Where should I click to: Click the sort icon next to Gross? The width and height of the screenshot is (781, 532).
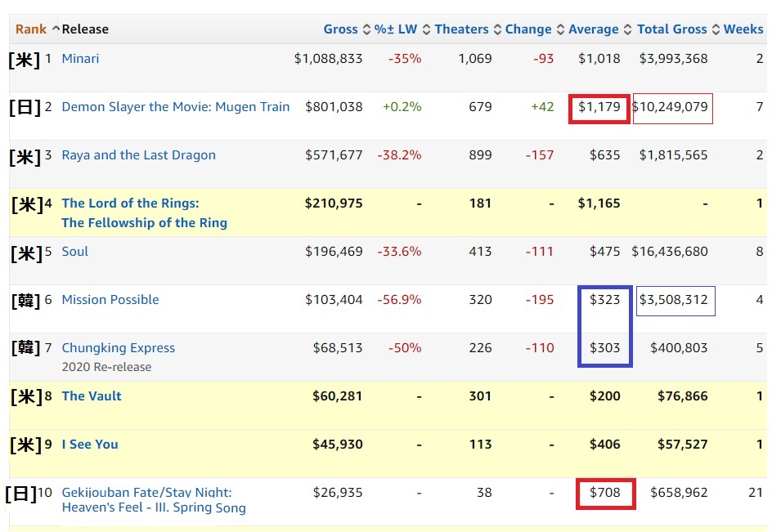point(367,29)
